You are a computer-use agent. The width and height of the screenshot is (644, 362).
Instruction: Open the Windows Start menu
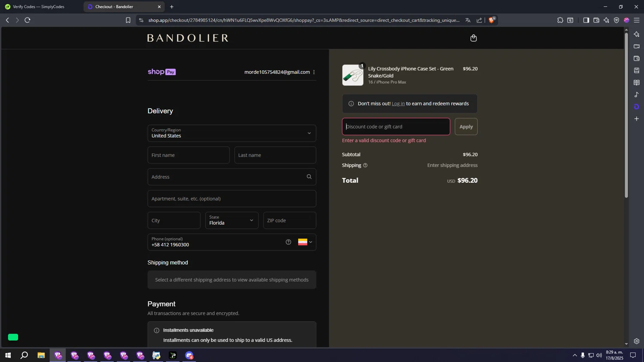pyautogui.click(x=8, y=355)
